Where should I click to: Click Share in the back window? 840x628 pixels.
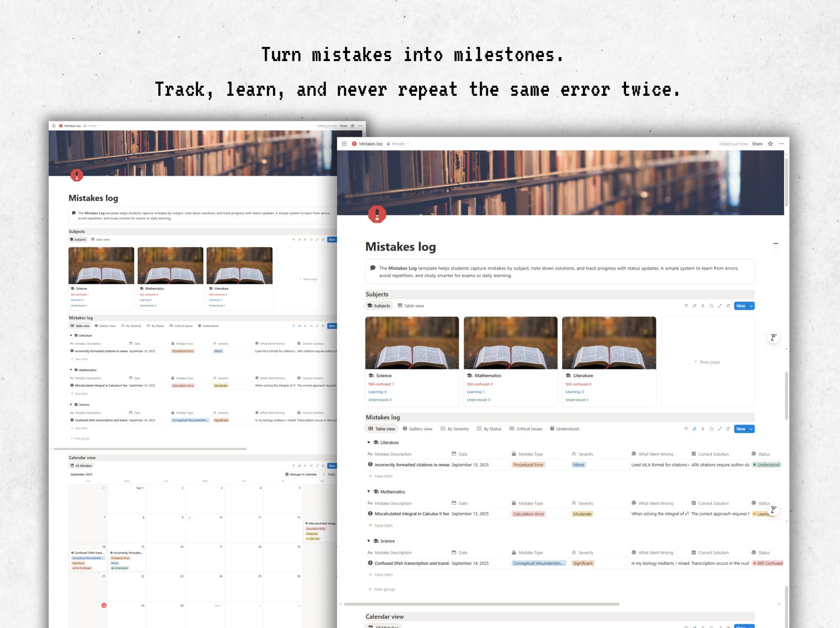coord(343,126)
